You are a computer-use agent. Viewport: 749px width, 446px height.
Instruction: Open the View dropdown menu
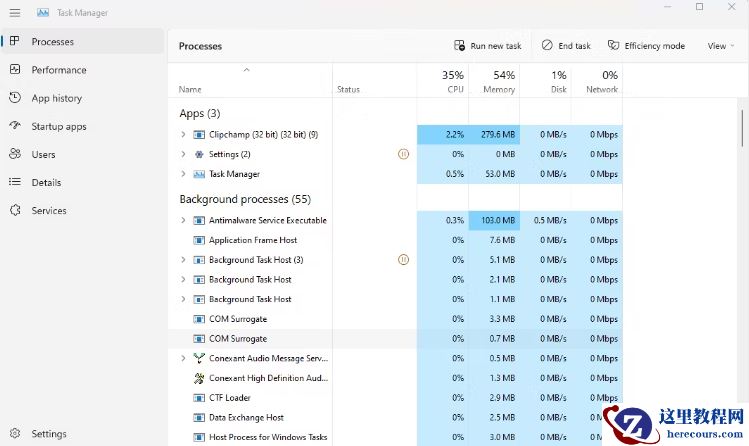click(720, 46)
